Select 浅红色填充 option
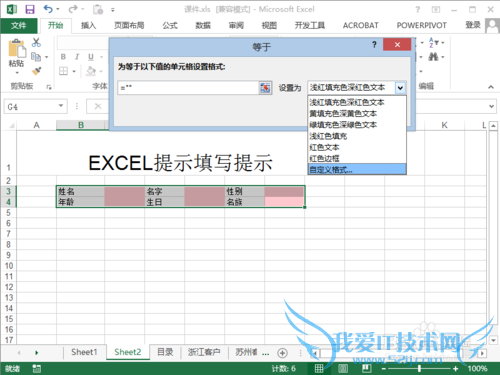500x375 pixels. point(357,136)
